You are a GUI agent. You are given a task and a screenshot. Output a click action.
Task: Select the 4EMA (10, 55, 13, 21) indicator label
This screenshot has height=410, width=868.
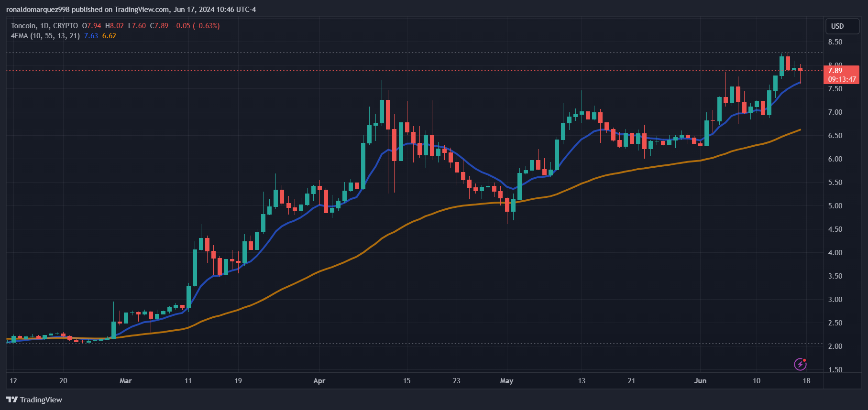(45, 36)
